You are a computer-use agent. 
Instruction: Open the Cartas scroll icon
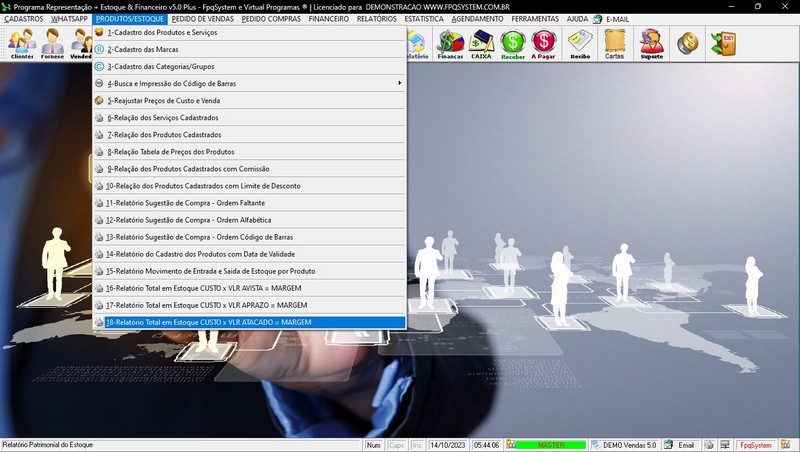[615, 44]
